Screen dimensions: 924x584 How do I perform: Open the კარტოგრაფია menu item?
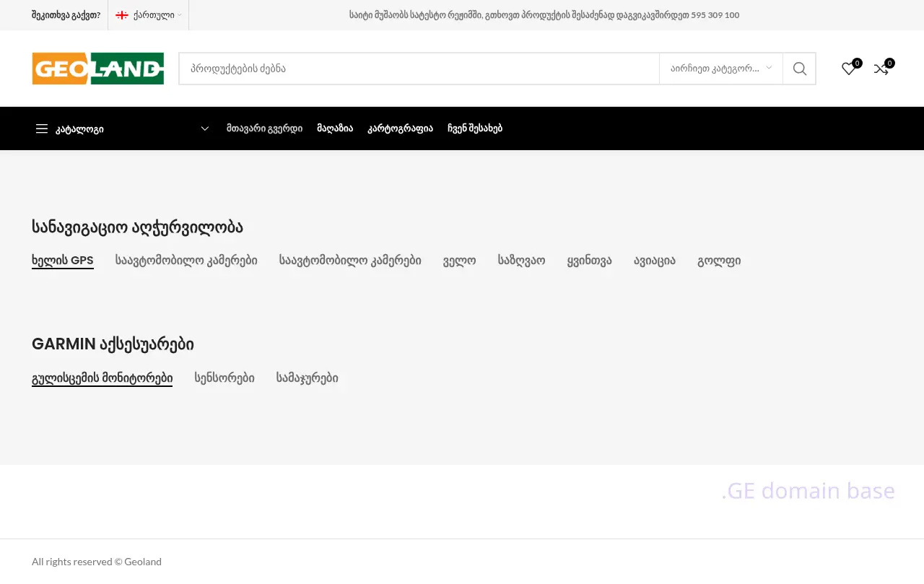(400, 128)
